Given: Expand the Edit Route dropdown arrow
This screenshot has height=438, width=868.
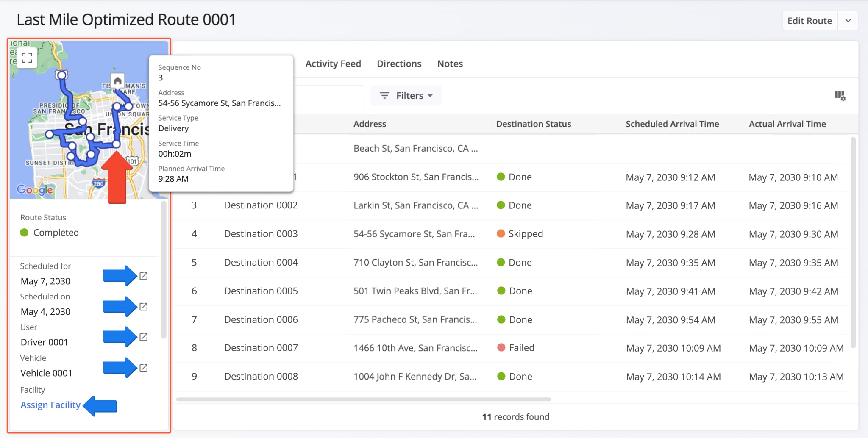Looking at the screenshot, I should click(x=849, y=20).
